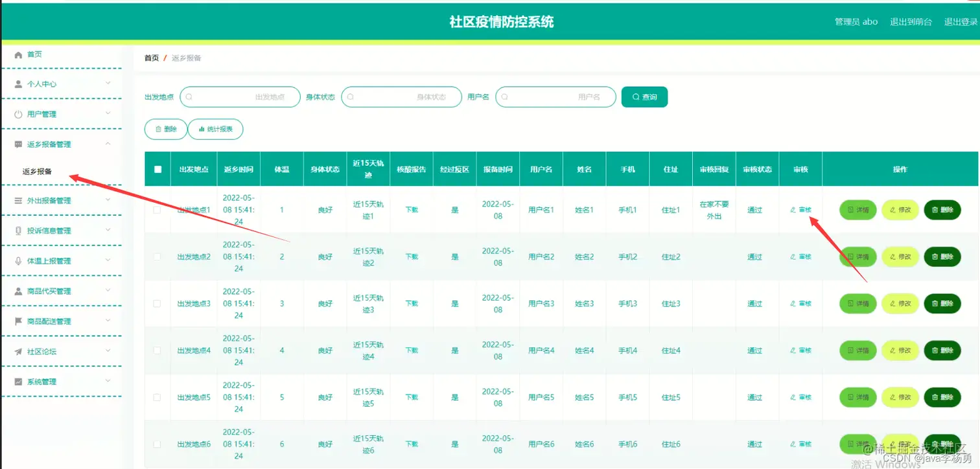Viewport: 980px width, 469px height.
Task: Click the phone icon next to 投诉信息管理
Action: [18, 231]
